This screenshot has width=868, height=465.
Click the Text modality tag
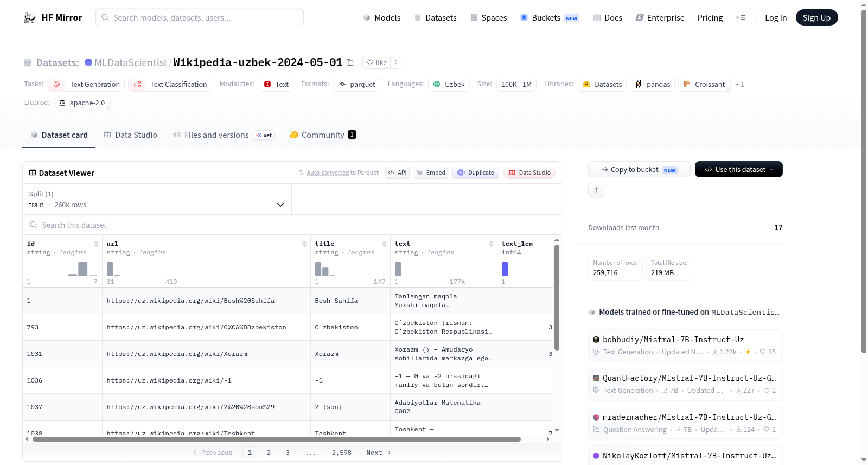coord(276,84)
